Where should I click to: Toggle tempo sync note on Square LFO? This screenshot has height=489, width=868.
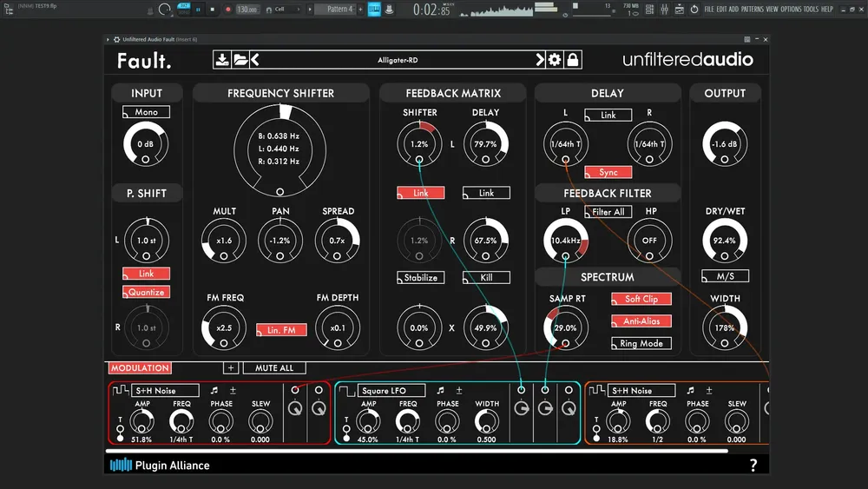pyautogui.click(x=440, y=391)
